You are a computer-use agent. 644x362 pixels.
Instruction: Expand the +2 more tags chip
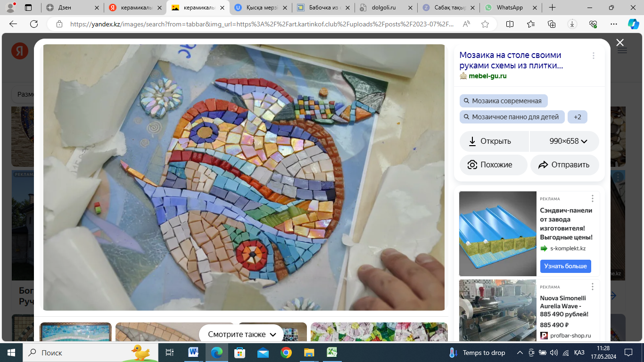pyautogui.click(x=578, y=117)
